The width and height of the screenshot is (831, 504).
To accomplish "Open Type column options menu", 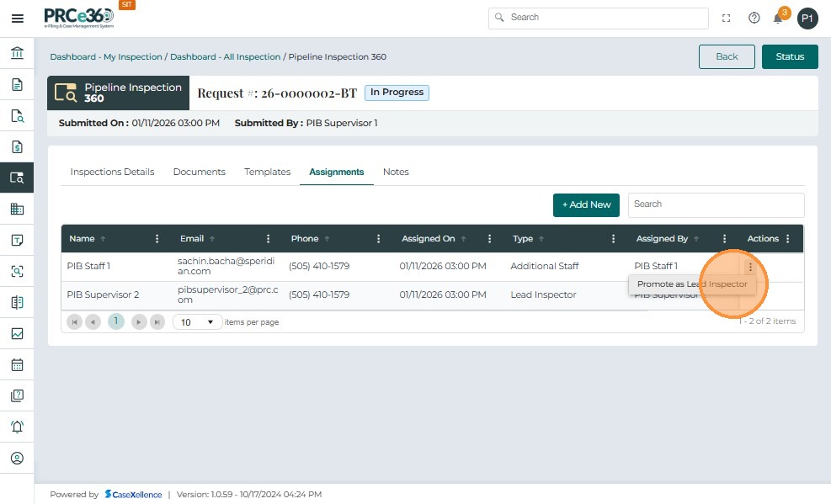I will pos(613,239).
